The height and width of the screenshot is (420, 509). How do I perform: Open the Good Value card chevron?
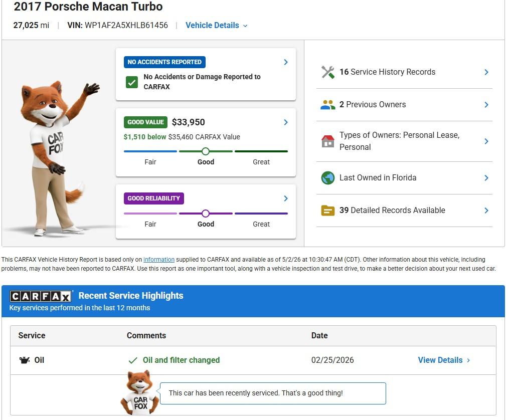coord(286,122)
